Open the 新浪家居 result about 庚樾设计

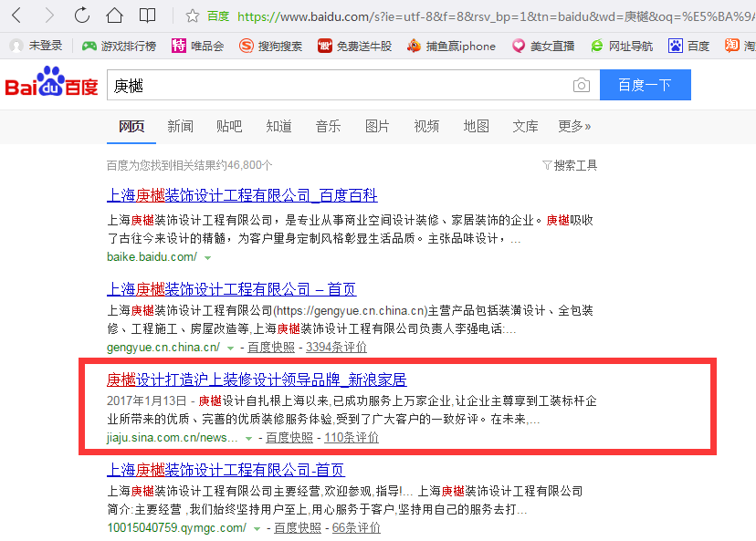[x=257, y=380]
